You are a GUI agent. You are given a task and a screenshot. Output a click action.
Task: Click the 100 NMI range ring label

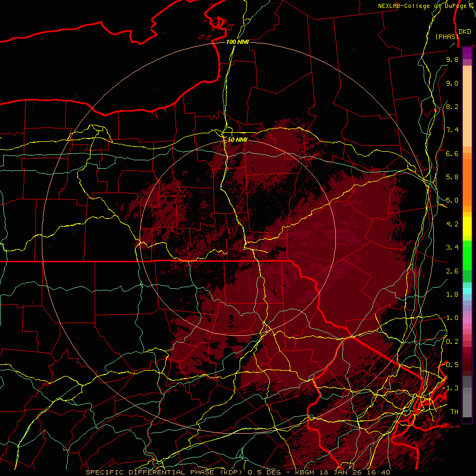(x=237, y=42)
